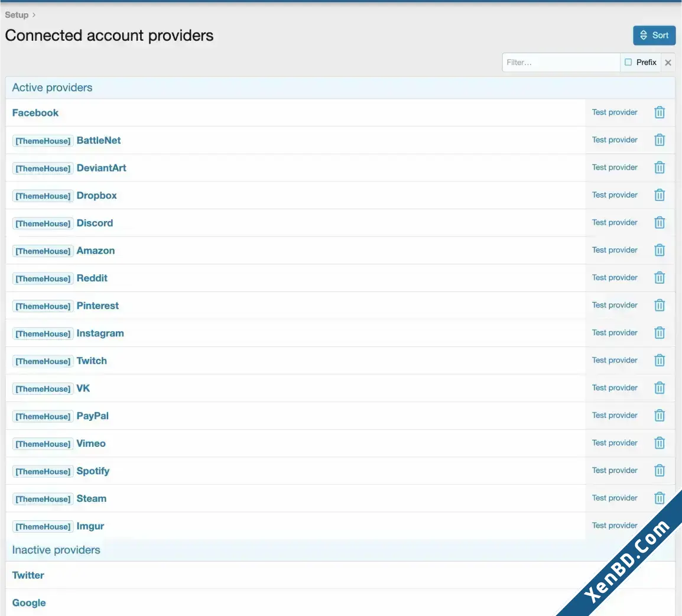Screen dimensions: 682x616
Task: Click the Discord row trash icon
Action: click(x=660, y=222)
